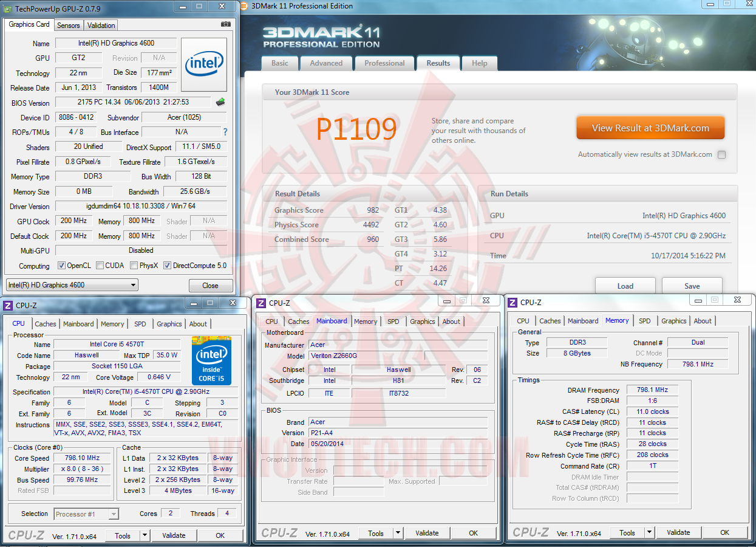Open Processor #1 selection dropdown

click(x=86, y=514)
